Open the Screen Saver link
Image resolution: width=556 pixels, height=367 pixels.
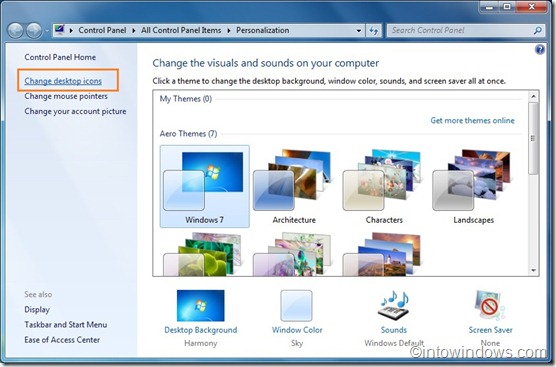pos(490,330)
